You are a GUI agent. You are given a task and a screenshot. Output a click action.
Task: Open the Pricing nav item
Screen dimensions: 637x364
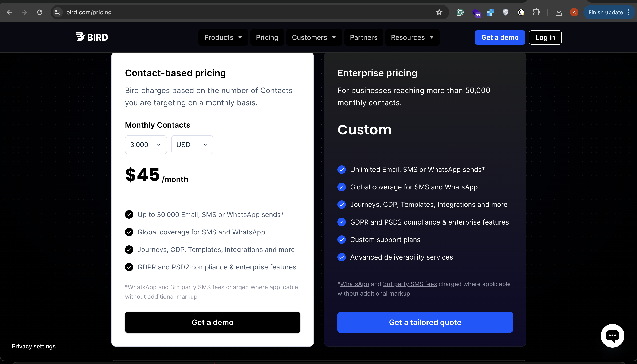267,37
